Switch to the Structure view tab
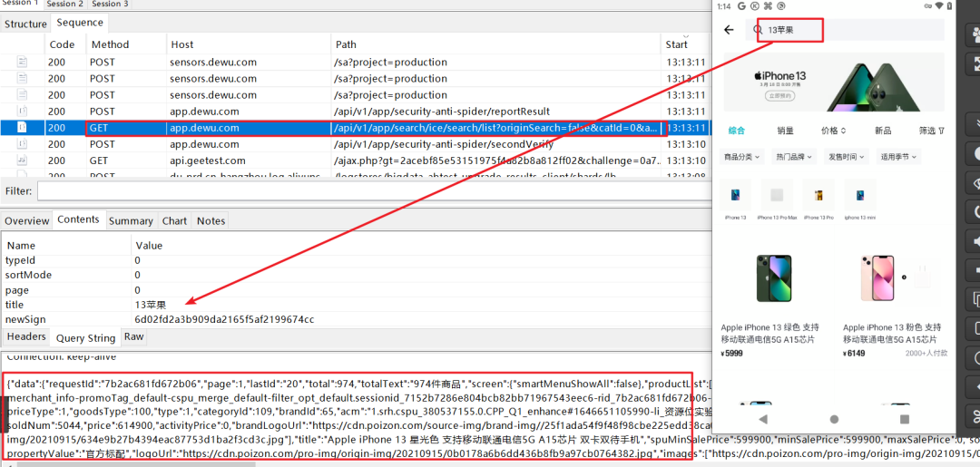The width and height of the screenshot is (980, 467). point(25,24)
